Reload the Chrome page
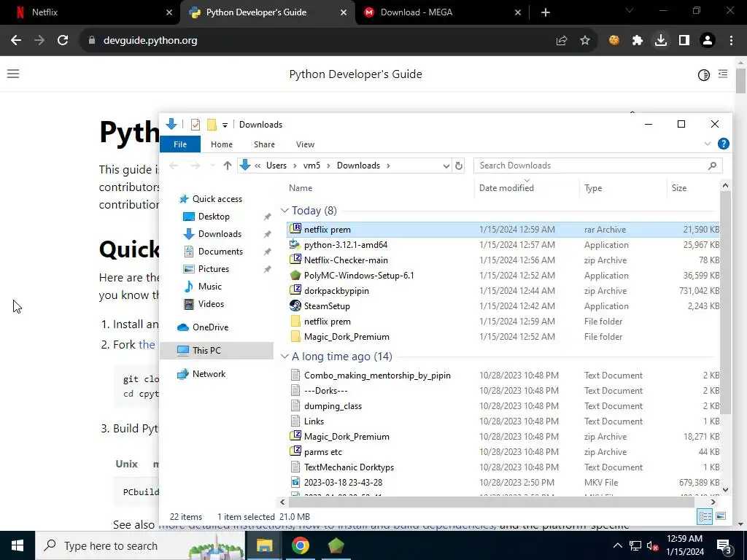This screenshot has width=747, height=560. [63, 41]
